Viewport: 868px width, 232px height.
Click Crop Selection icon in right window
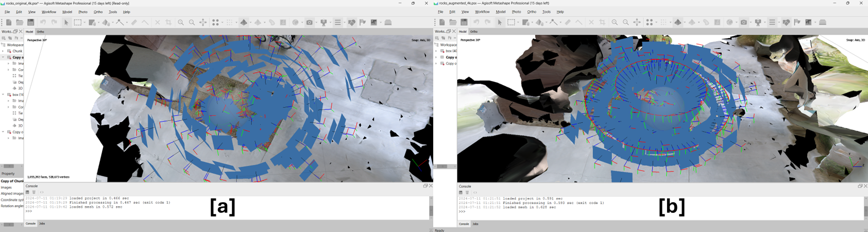[602, 22]
